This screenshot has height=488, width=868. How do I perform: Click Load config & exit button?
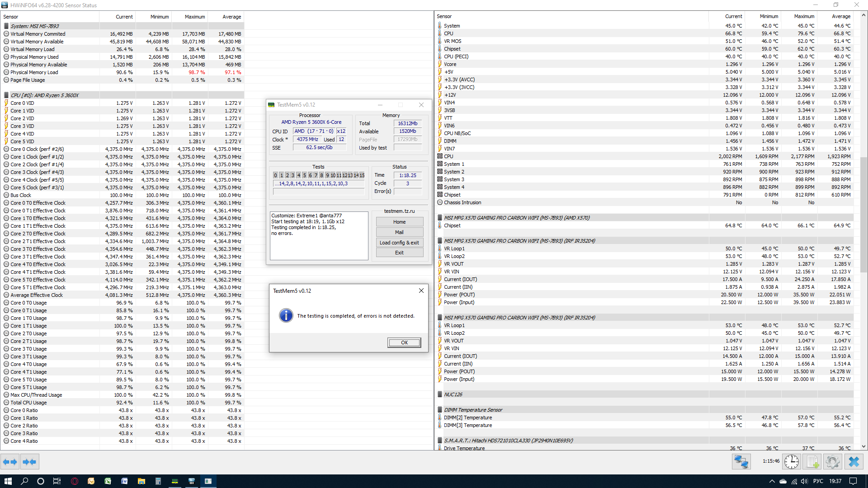pyautogui.click(x=399, y=243)
